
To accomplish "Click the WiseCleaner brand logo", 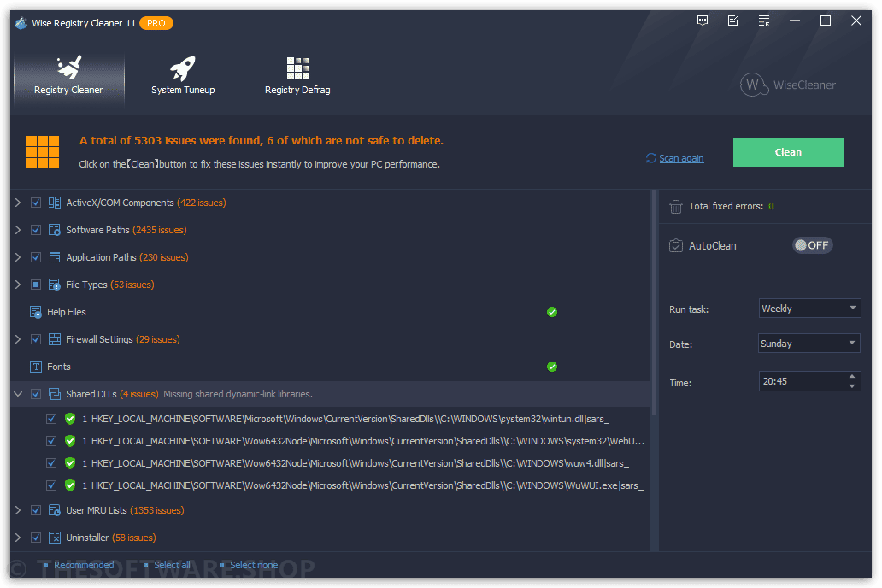I will pos(787,85).
